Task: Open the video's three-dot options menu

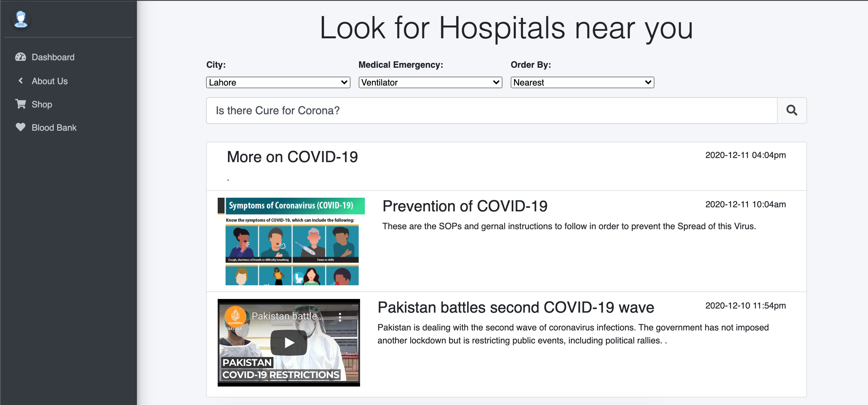Action: pyautogui.click(x=340, y=317)
